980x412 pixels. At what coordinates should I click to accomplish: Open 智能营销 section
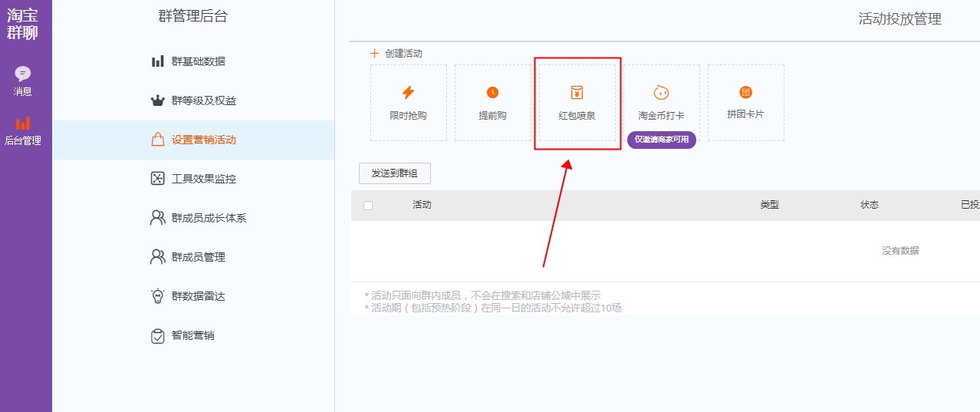(x=193, y=335)
